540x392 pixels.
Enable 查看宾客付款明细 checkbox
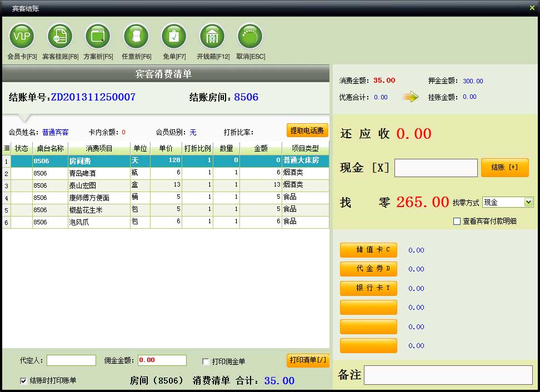tap(457, 221)
